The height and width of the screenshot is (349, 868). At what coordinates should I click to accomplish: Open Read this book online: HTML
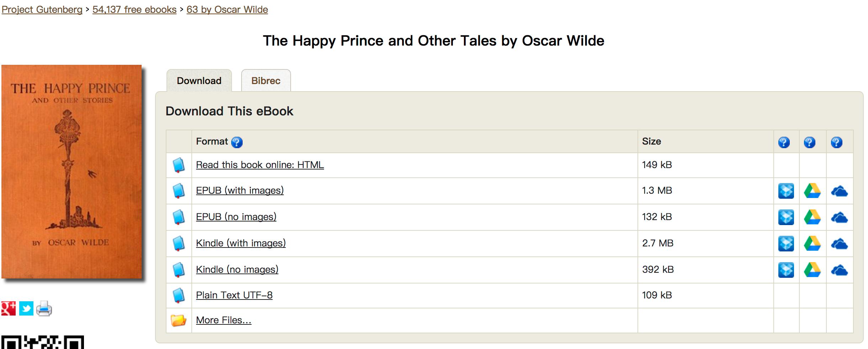(x=260, y=165)
